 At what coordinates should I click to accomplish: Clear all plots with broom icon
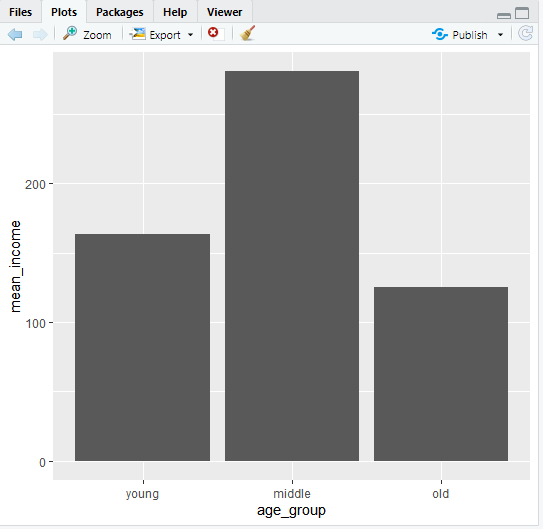(248, 33)
